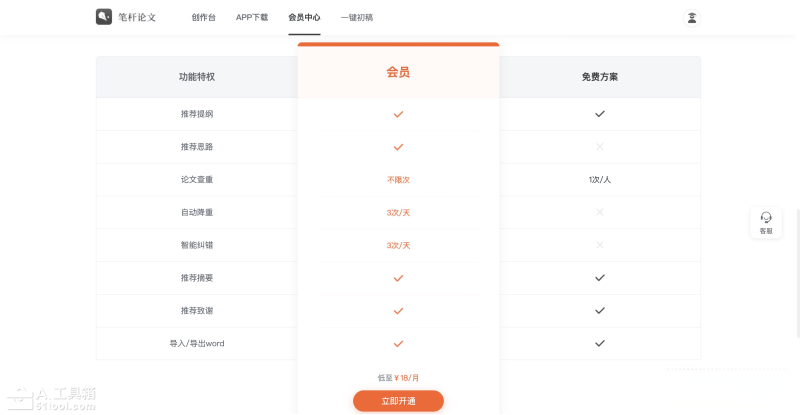The width and height of the screenshot is (800, 415).
Task: Click member checkmark for 推荐思路
Action: point(398,147)
